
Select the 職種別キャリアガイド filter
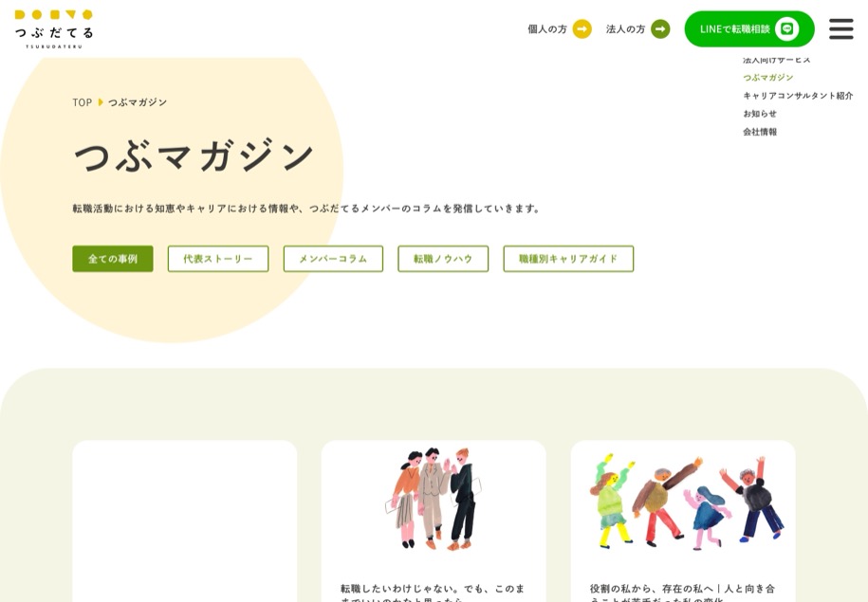568,259
